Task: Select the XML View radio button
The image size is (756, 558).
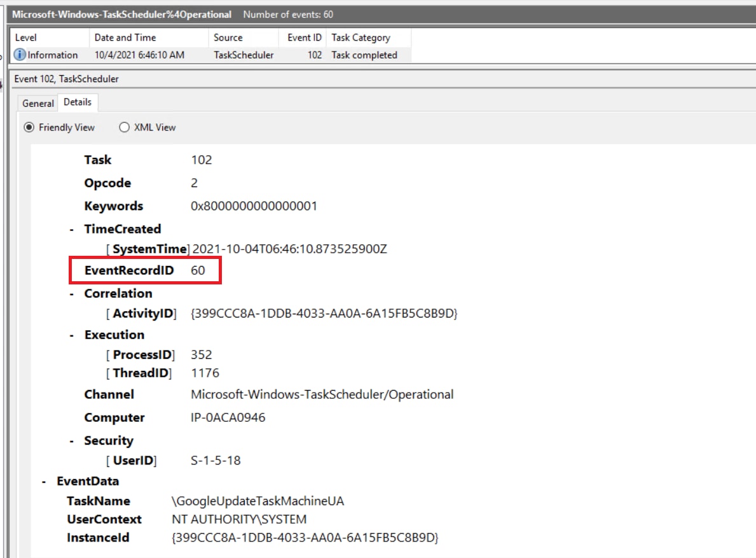Action: coord(125,127)
